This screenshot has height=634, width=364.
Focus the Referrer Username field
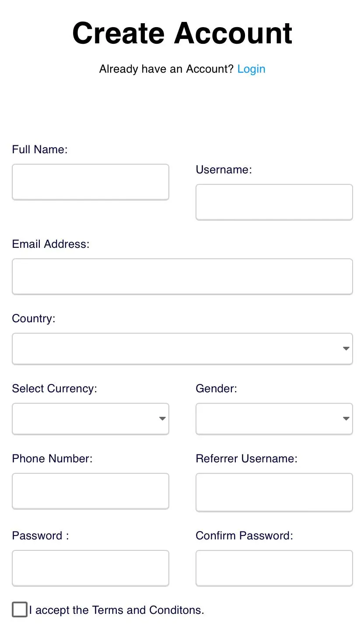(274, 493)
